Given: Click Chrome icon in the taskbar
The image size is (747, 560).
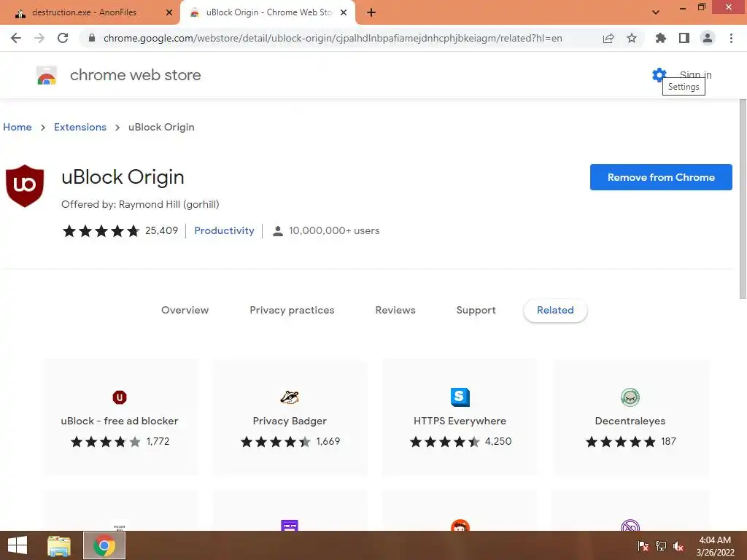Looking at the screenshot, I should pyautogui.click(x=104, y=545).
